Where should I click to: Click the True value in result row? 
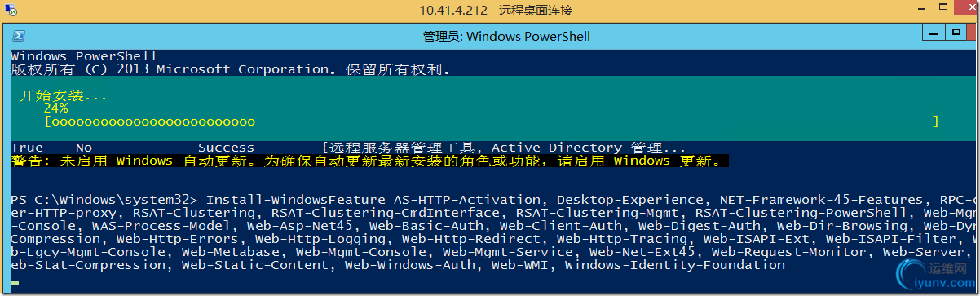[27, 148]
